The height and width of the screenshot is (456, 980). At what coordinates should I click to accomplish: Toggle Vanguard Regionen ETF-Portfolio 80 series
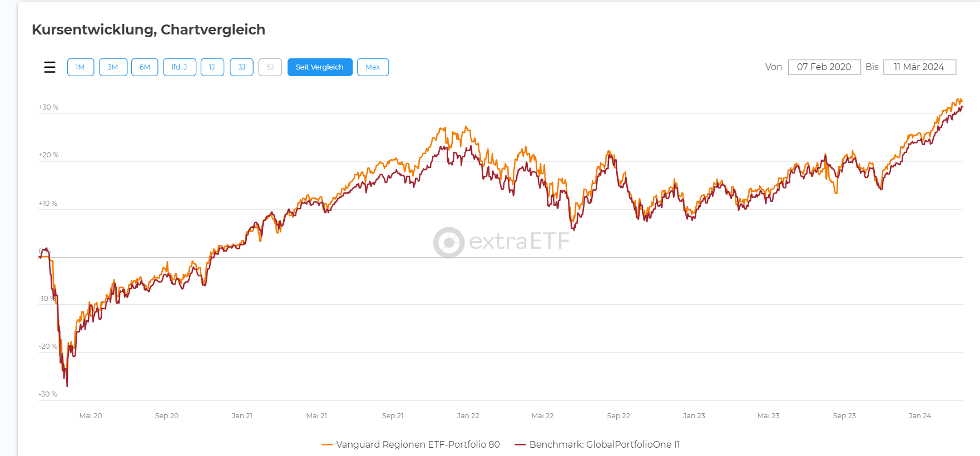point(418,444)
